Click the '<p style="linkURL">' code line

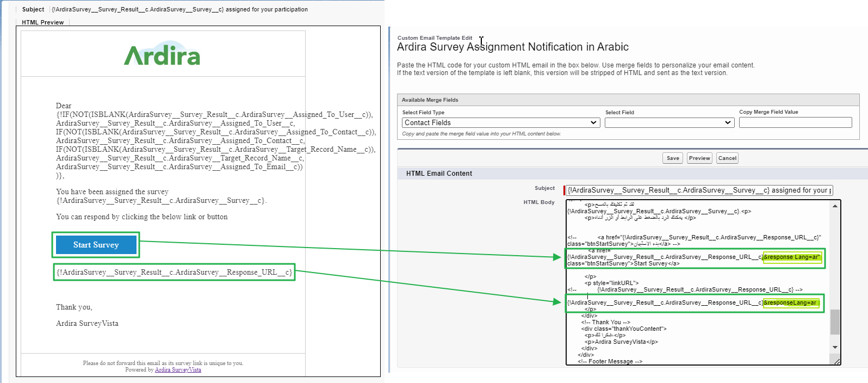click(611, 283)
